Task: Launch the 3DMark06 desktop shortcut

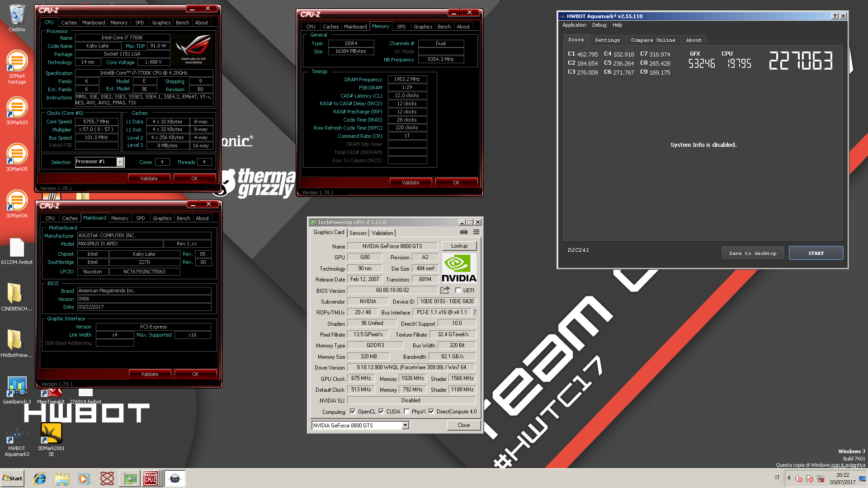Action: click(17, 204)
